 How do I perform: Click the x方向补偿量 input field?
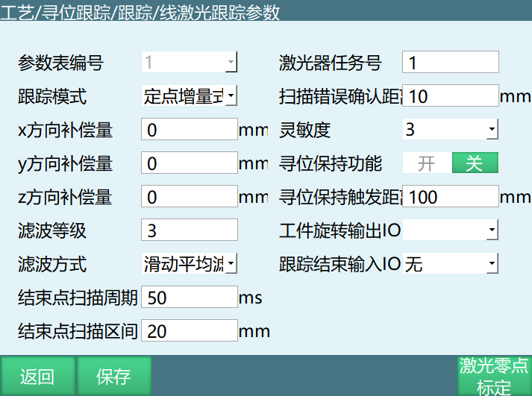tap(189, 130)
